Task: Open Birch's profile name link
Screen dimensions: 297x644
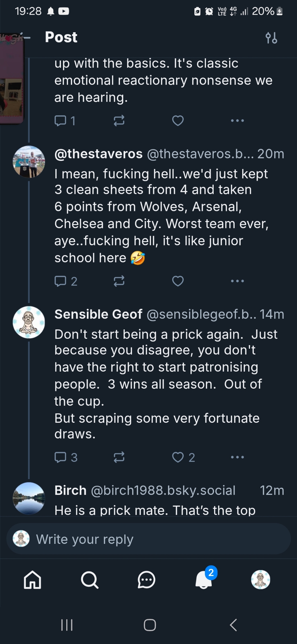Action: pyautogui.click(x=70, y=490)
